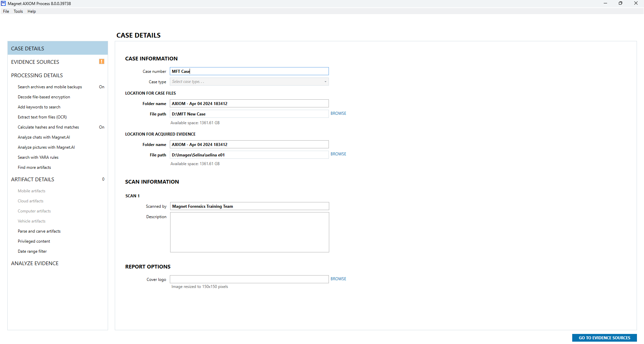Open Calculate hashes and find matches setting
The image size is (644, 344).
click(x=48, y=127)
